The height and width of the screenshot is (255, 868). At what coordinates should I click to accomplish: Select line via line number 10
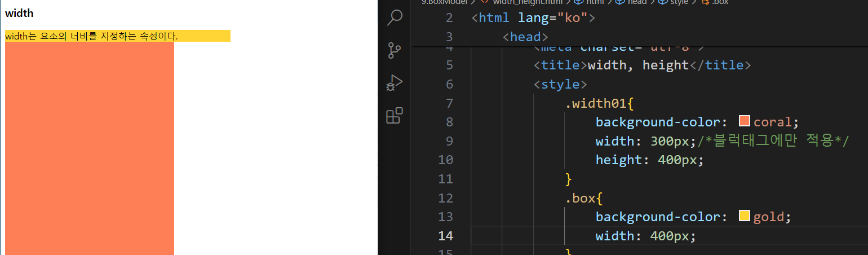(445, 160)
